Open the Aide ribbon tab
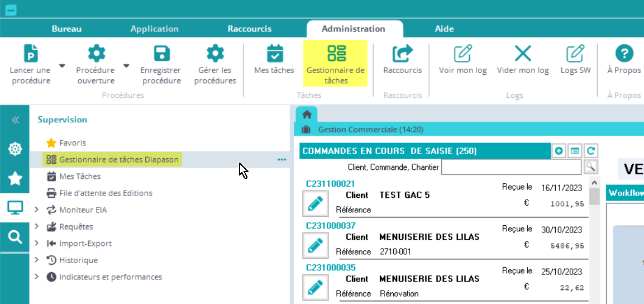644x304 pixels. tap(444, 28)
